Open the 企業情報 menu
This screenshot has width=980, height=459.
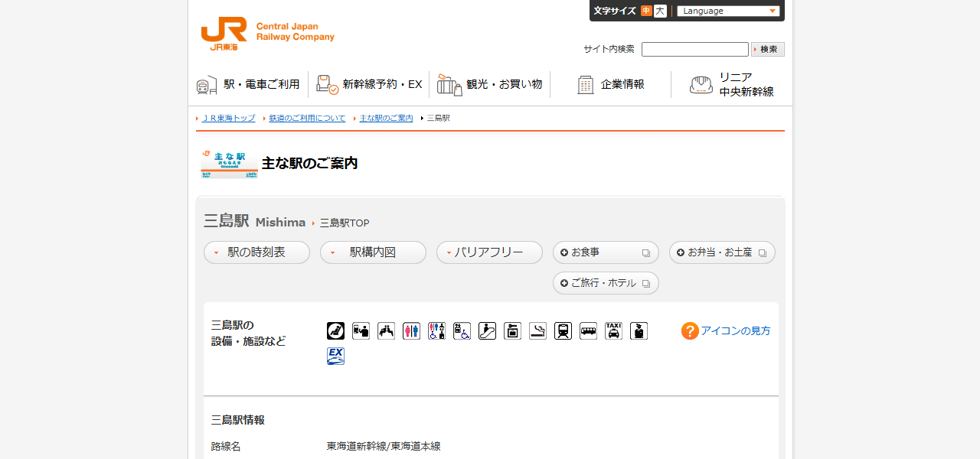pos(611,84)
